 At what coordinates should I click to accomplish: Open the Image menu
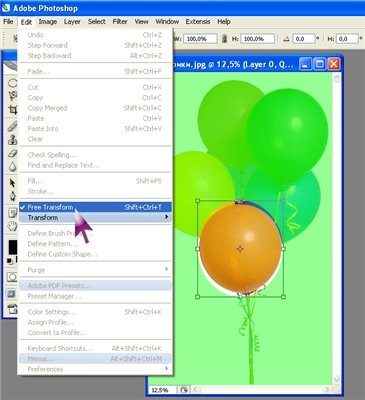pos(48,22)
